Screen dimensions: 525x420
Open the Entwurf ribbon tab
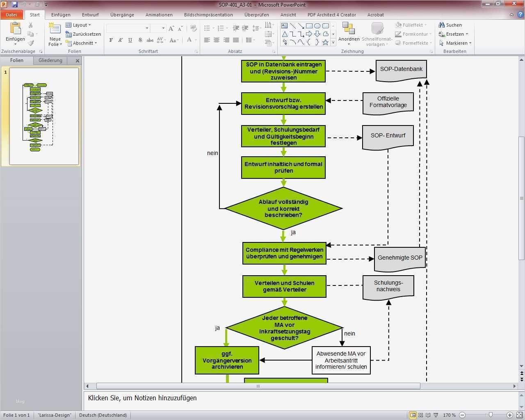pyautogui.click(x=90, y=15)
